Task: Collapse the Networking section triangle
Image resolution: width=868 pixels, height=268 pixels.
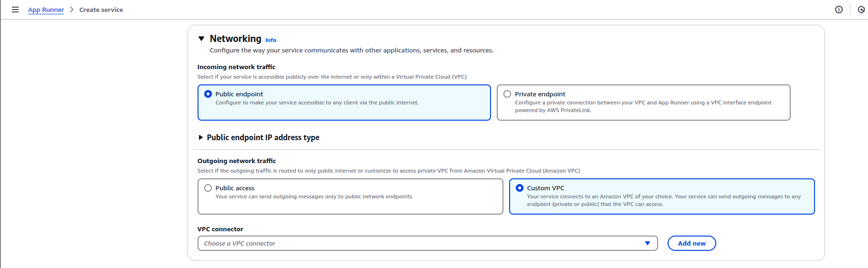Action: (x=201, y=39)
